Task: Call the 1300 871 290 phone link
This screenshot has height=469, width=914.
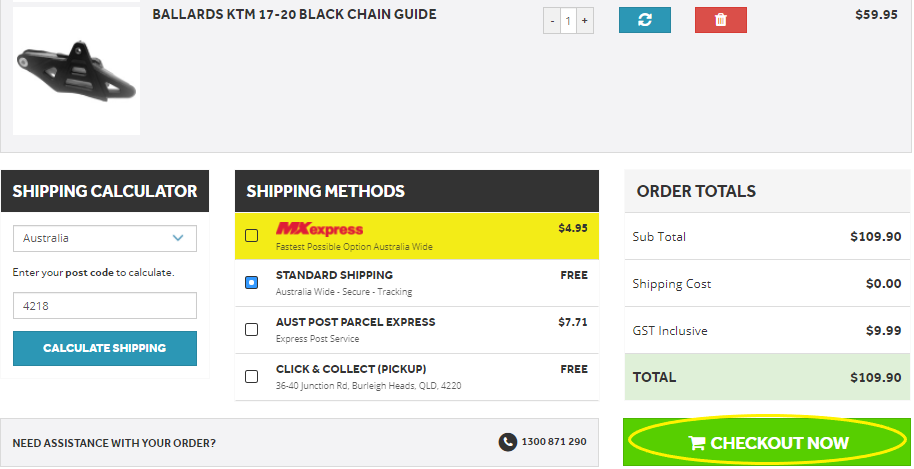Action: pos(554,442)
